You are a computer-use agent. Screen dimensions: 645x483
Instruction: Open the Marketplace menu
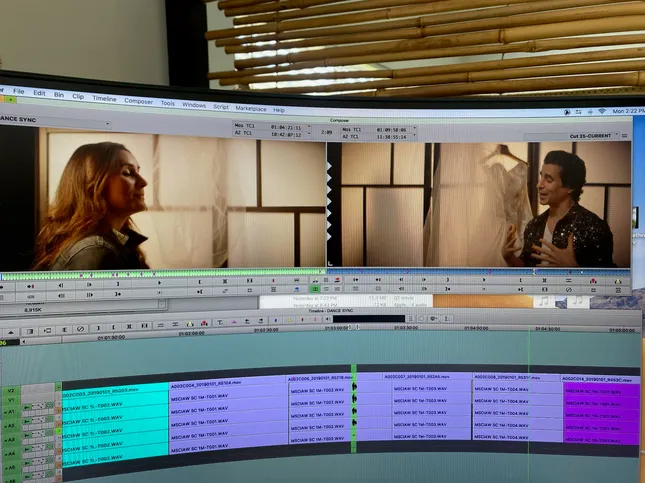point(251,108)
